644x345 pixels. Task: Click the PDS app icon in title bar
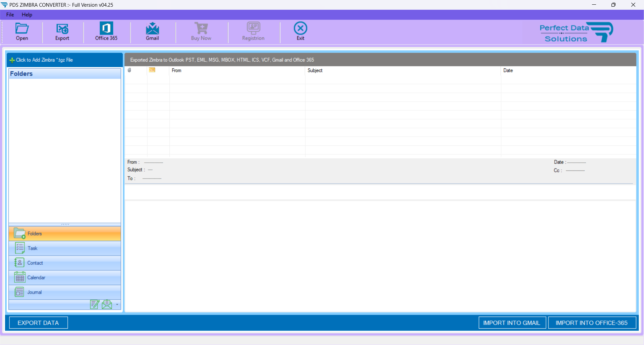click(x=4, y=5)
